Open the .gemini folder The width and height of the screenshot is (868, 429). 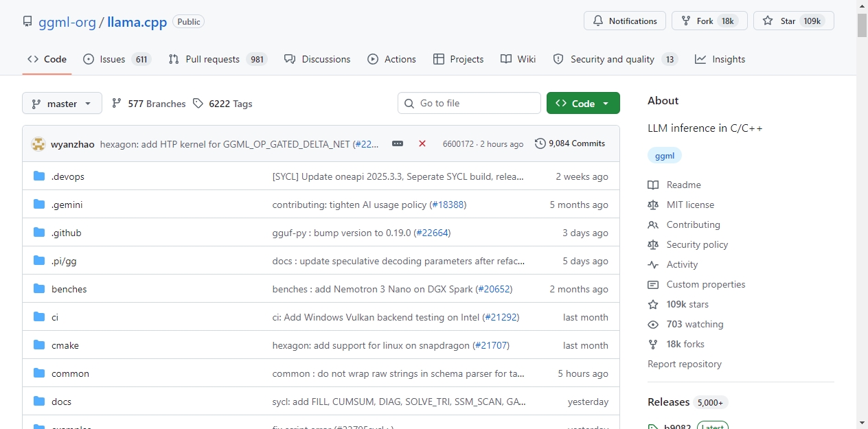67,205
